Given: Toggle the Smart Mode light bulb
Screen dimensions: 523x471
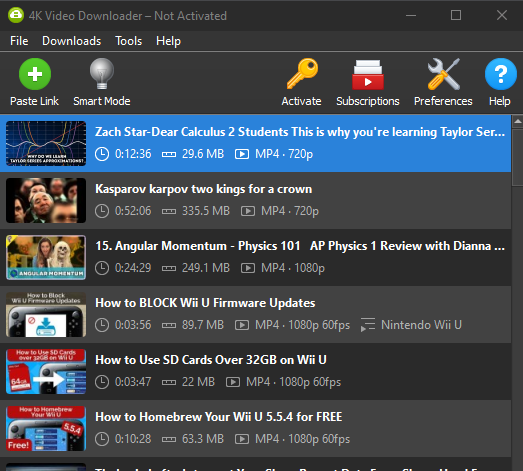Looking at the screenshot, I should coord(102,74).
